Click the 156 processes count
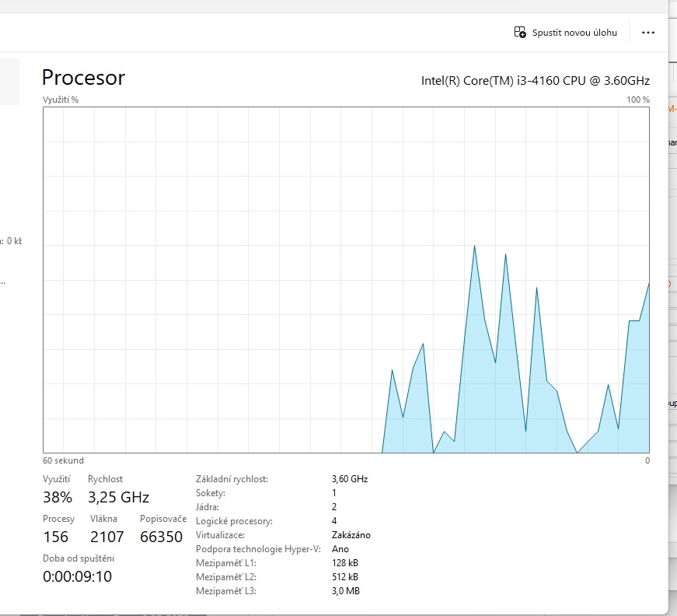Image resolution: width=677 pixels, height=616 pixels. pyautogui.click(x=56, y=537)
